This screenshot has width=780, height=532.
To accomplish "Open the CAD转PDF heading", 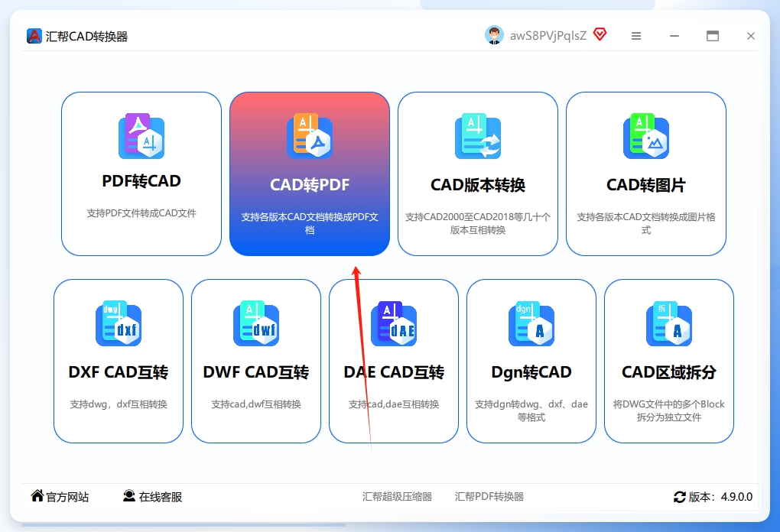I will pos(310,185).
